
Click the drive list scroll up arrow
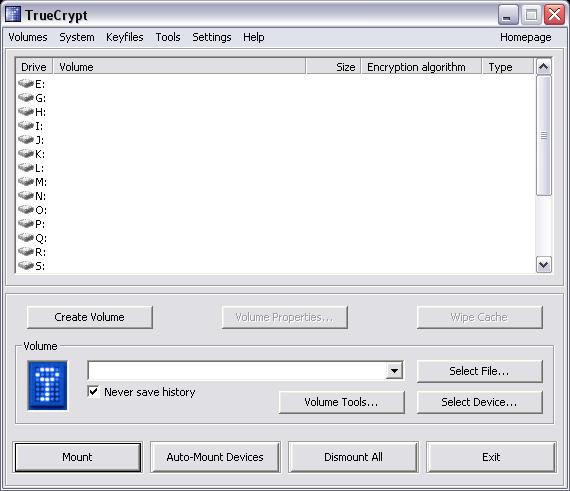tap(544, 67)
